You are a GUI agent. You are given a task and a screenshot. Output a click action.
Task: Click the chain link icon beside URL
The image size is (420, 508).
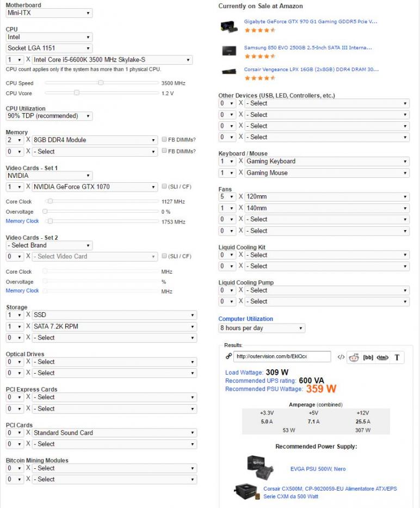(228, 357)
